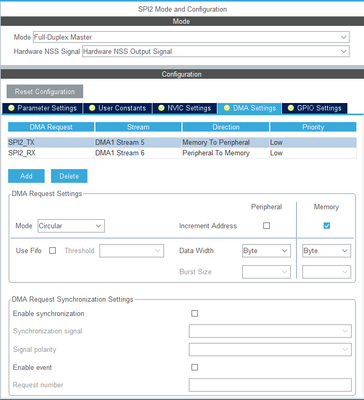The width and height of the screenshot is (364, 400).
Task: Click the DMA1 Stream 6 cell
Action: pyautogui.click(x=138, y=153)
